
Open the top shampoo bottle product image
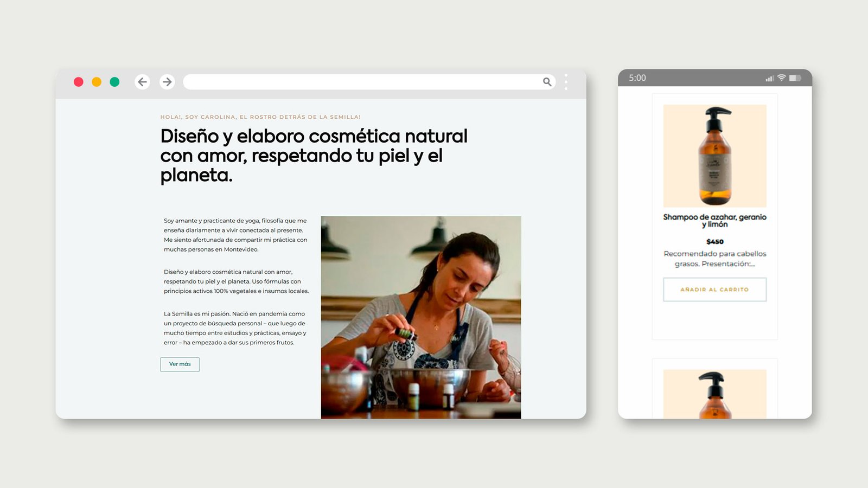pyautogui.click(x=714, y=156)
